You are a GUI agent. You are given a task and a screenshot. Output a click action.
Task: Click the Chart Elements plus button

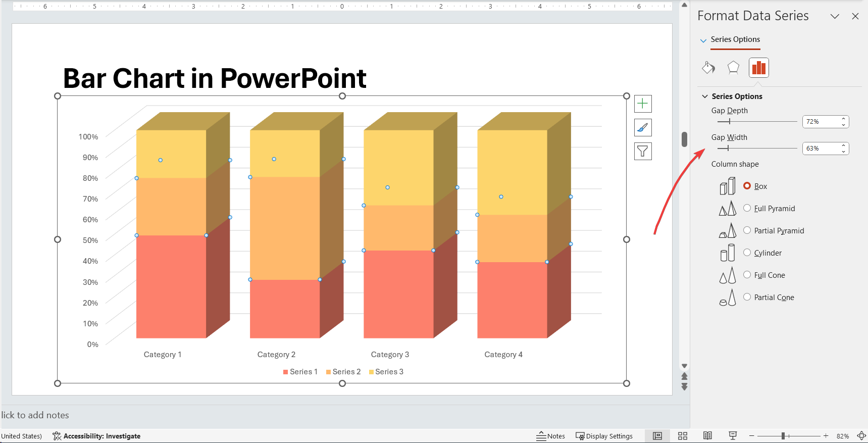643,104
